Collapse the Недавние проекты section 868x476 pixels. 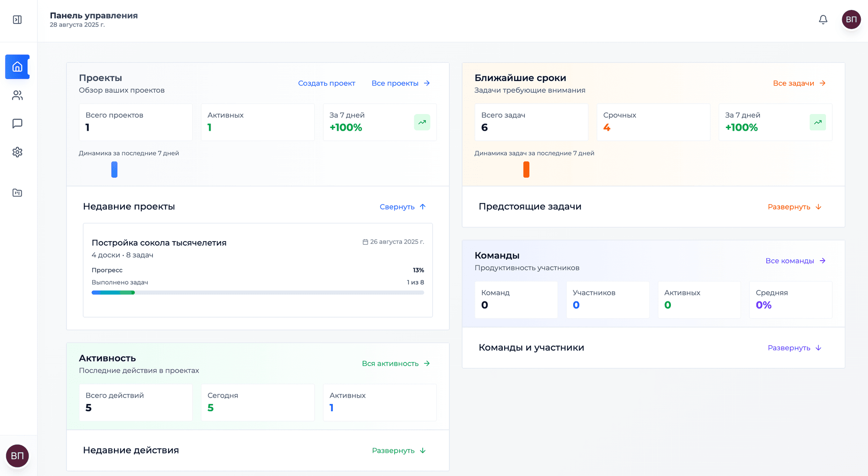(x=403, y=207)
